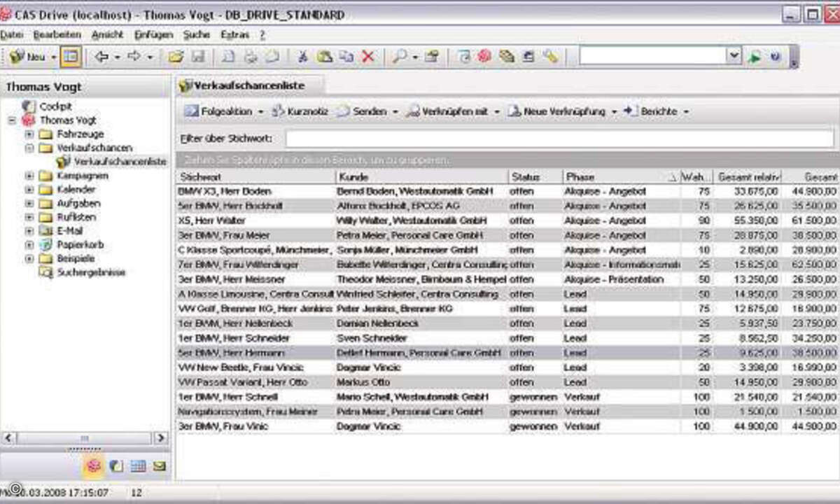The image size is (840, 504).
Task: Click the green play arrow beside search box
Action: tap(754, 57)
